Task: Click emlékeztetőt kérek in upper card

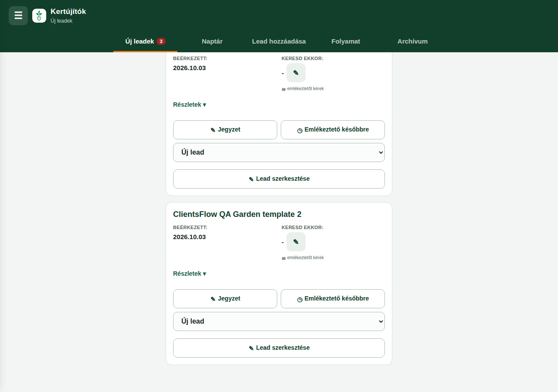Action: click(x=303, y=89)
